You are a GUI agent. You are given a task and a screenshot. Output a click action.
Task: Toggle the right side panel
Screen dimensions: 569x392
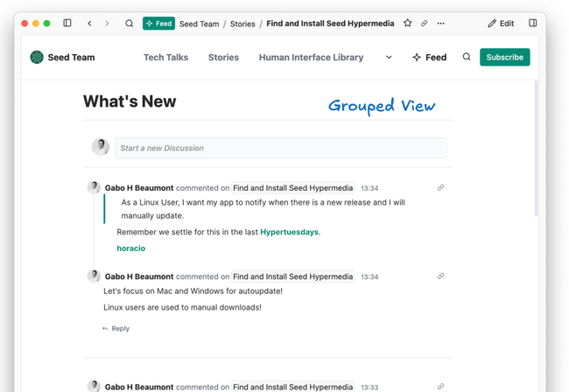533,24
